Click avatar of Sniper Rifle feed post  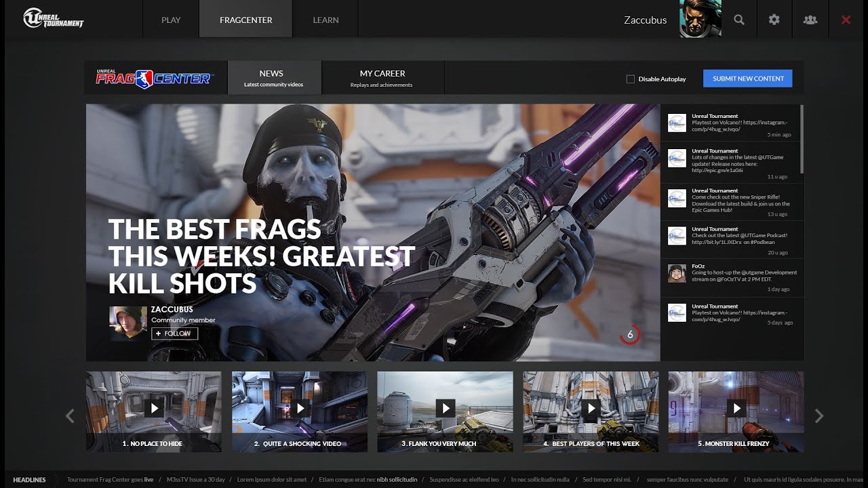[677, 198]
